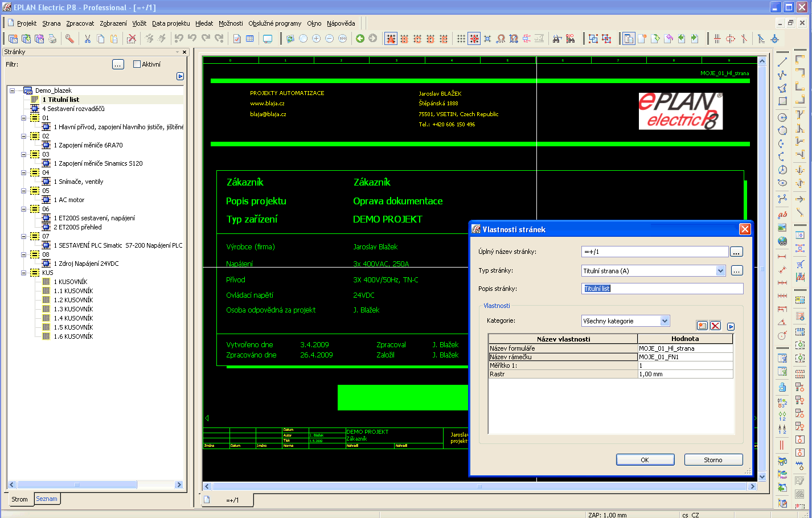The height and width of the screenshot is (518, 812).
Task: Click the filter browse '...' button
Action: [118, 64]
